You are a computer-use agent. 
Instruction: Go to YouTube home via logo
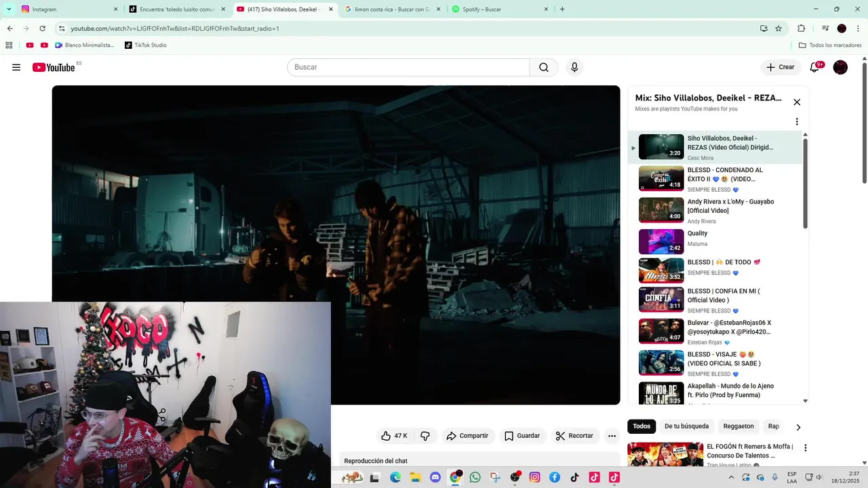click(54, 67)
